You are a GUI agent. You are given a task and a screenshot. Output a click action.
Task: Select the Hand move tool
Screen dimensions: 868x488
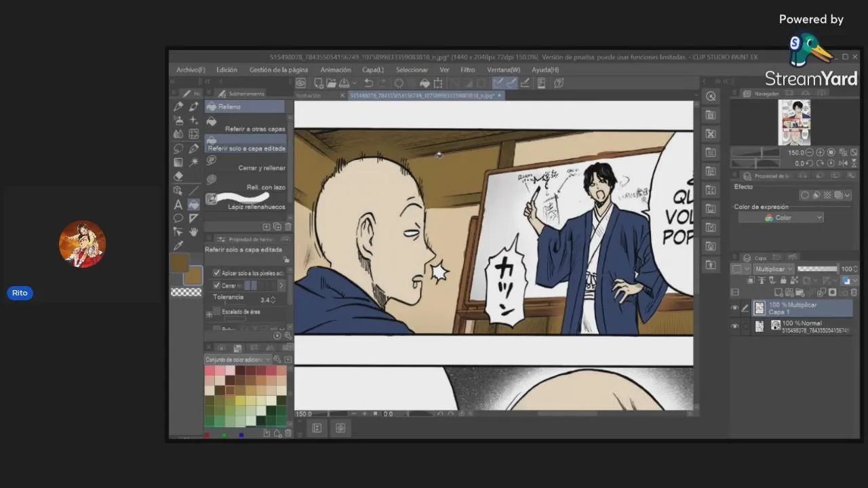coord(193,232)
